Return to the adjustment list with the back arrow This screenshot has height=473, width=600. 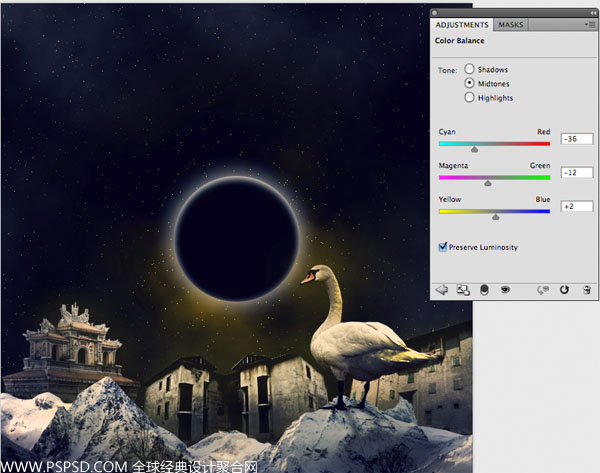point(442,290)
